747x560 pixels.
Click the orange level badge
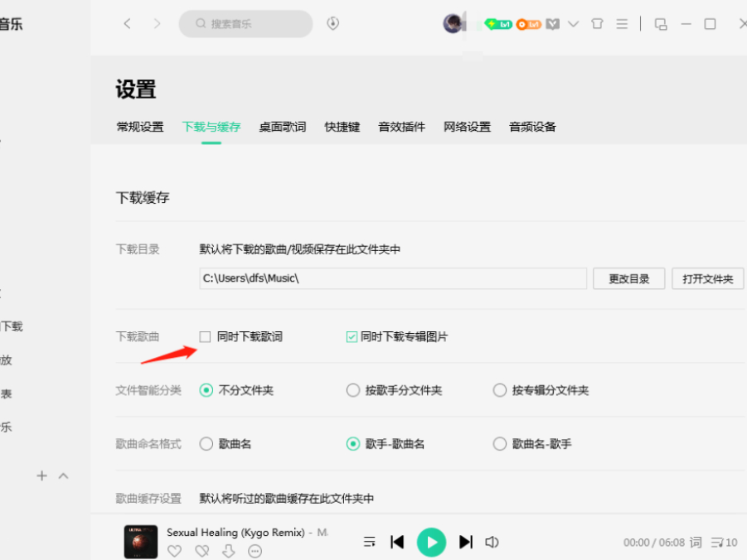[529, 24]
